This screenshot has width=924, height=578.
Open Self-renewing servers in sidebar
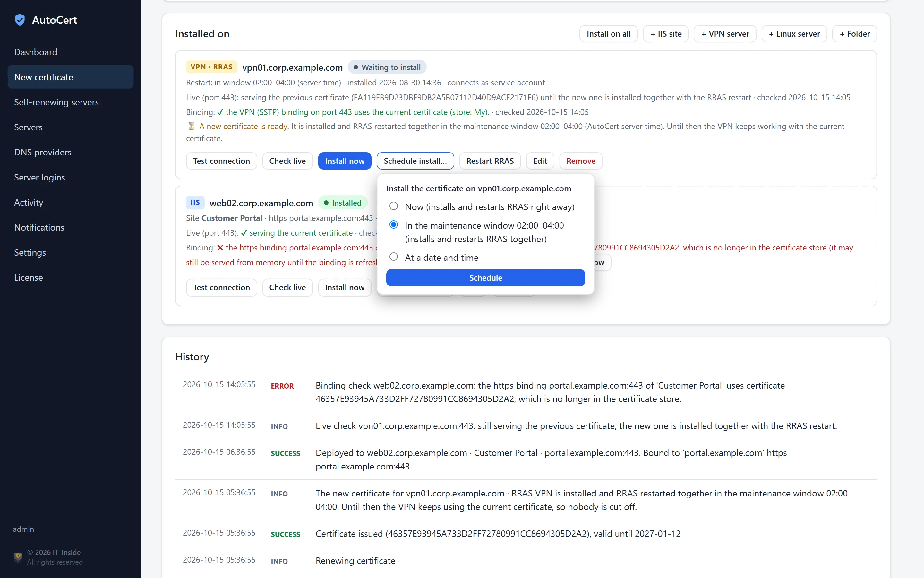point(71,102)
